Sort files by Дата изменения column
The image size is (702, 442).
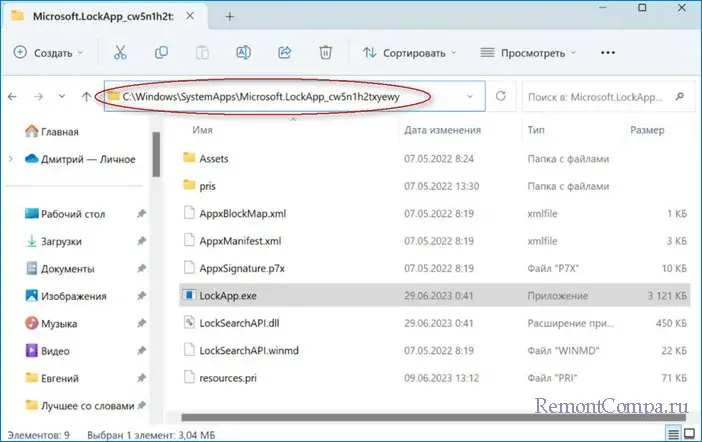tap(442, 130)
